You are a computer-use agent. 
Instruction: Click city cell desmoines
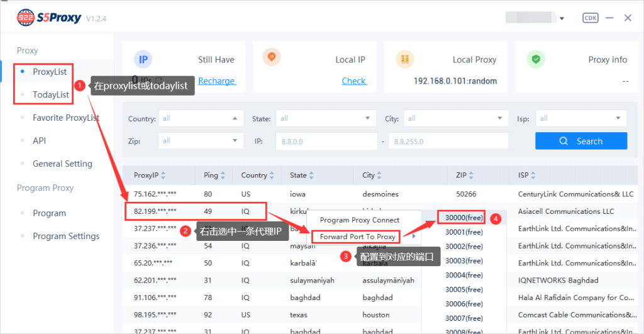pos(380,194)
